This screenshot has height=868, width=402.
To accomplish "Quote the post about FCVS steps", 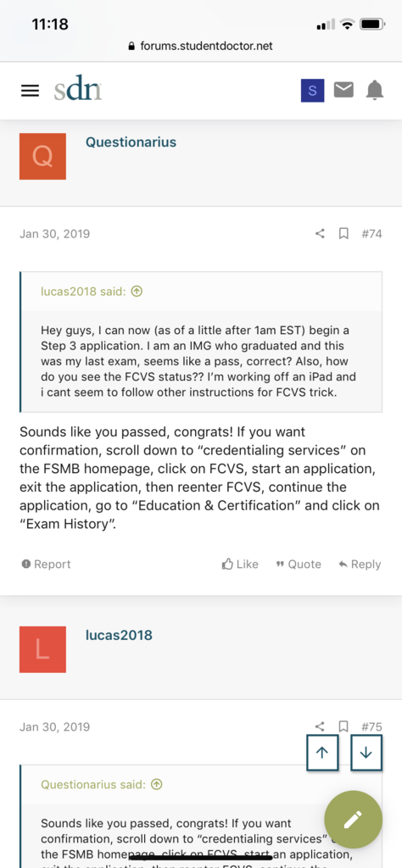I will [299, 564].
